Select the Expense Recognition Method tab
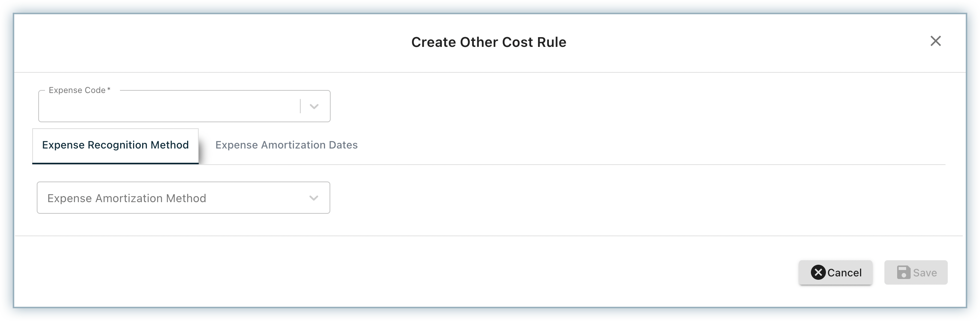 (x=115, y=145)
